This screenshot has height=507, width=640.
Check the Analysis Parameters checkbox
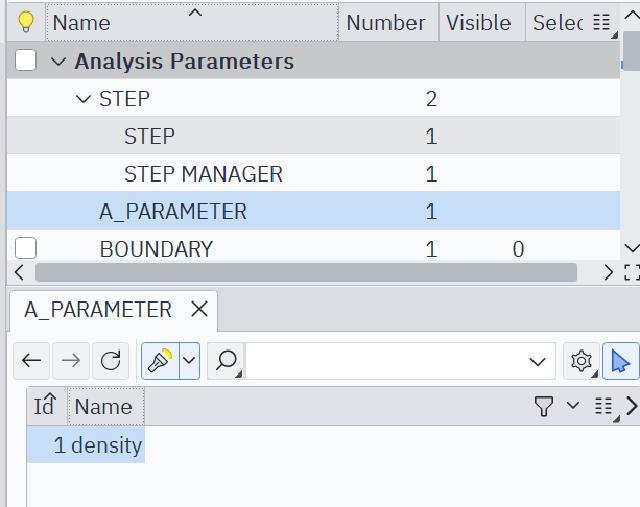[26, 61]
